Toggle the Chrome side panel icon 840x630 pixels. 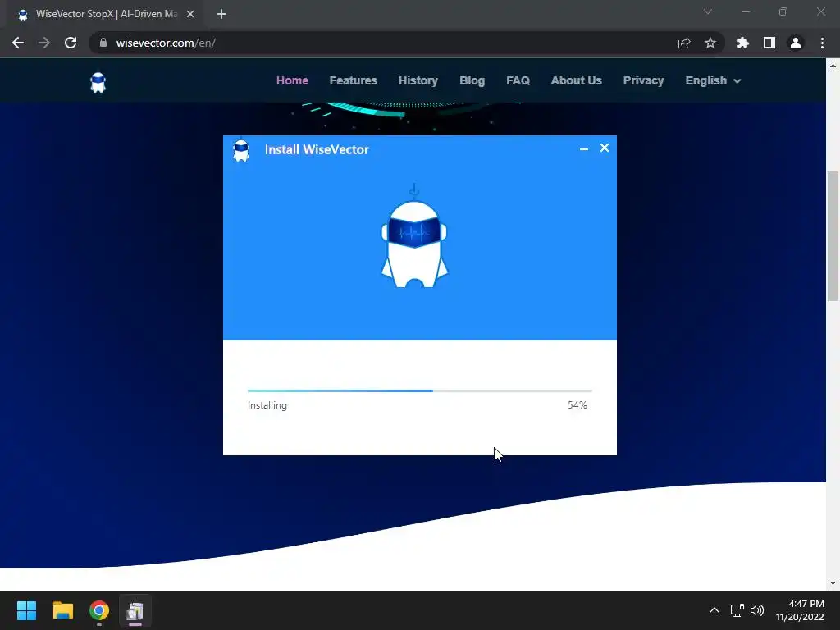point(769,43)
